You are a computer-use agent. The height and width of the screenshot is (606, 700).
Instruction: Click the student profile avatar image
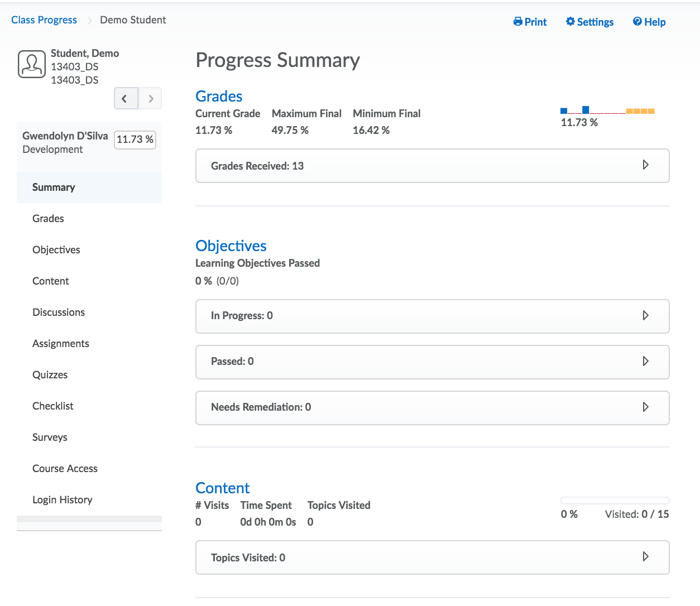(31, 64)
